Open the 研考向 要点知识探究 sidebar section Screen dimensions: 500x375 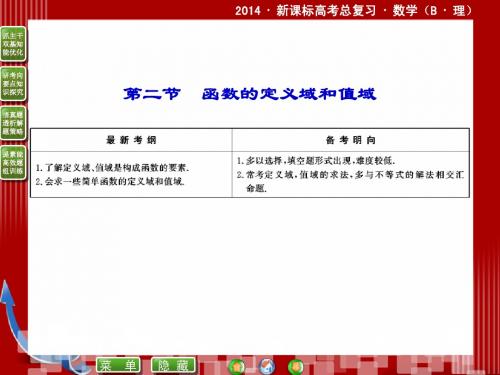(13, 84)
